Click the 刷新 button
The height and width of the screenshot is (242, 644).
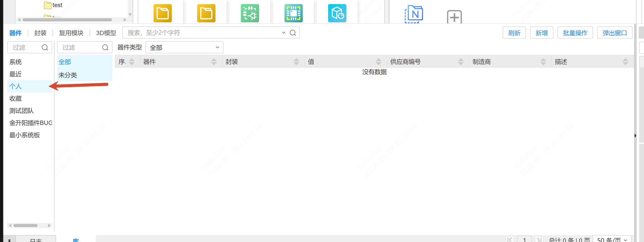pyautogui.click(x=514, y=33)
